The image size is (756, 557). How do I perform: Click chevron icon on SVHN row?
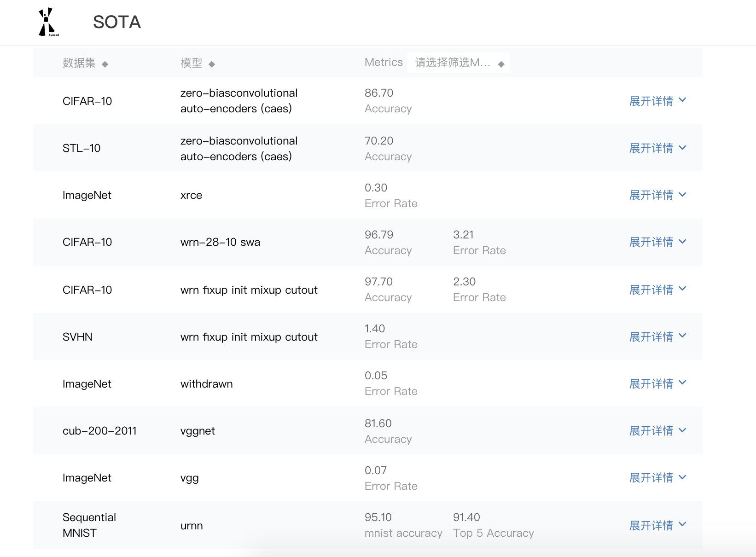click(682, 336)
